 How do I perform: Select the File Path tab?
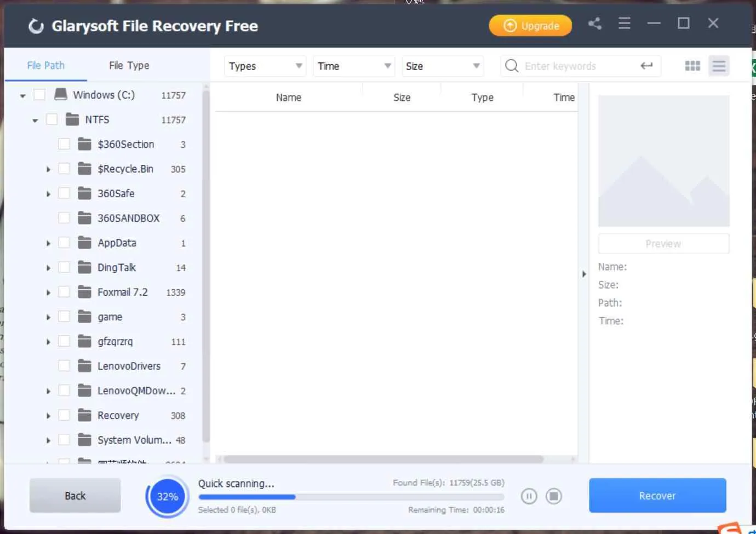click(46, 65)
